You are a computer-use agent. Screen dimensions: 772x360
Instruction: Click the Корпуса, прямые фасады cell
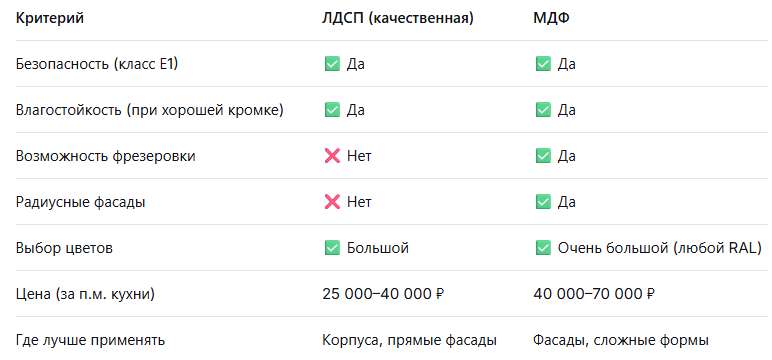tap(409, 340)
